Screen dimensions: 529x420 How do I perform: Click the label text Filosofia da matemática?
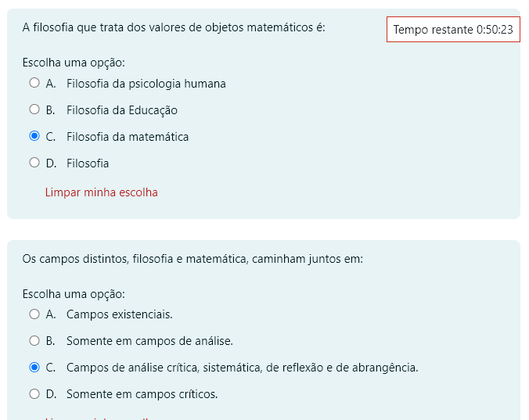click(x=128, y=137)
